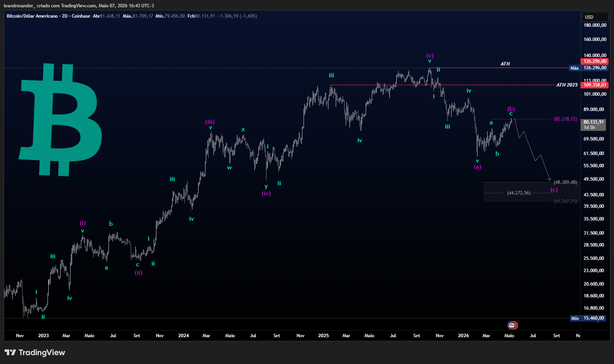Image resolution: width=614 pixels, height=364 pixels.
Task: Click the 160.000,00 price axis label
Action: click(595, 39)
